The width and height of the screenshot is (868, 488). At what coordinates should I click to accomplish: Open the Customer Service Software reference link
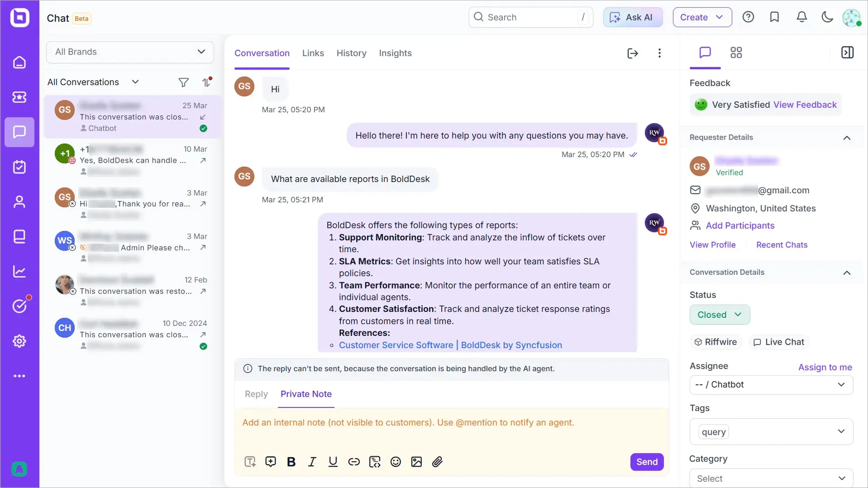(x=450, y=345)
